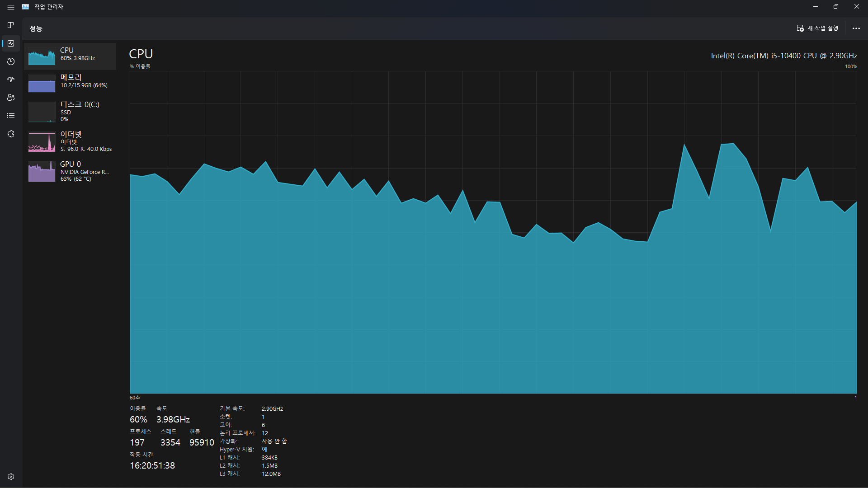Click the 384KB L1 cache value
868x488 pixels.
[x=269, y=458]
